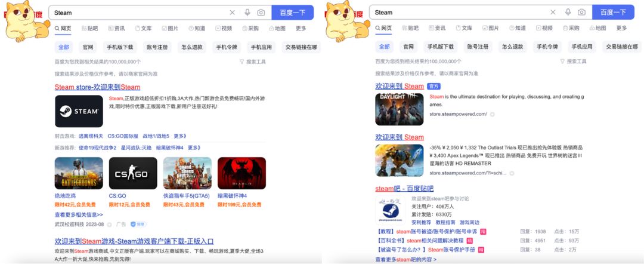Open camera image search in right Baidu page

(581, 13)
